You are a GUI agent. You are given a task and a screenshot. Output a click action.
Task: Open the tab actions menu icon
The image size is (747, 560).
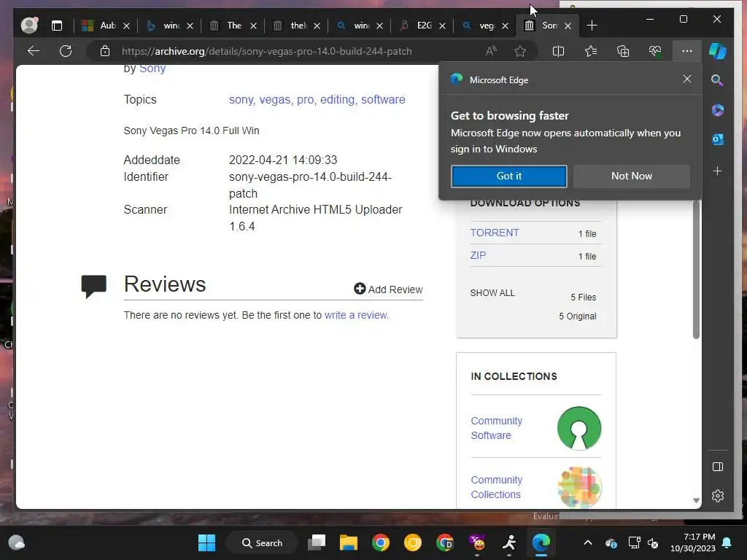(57, 26)
